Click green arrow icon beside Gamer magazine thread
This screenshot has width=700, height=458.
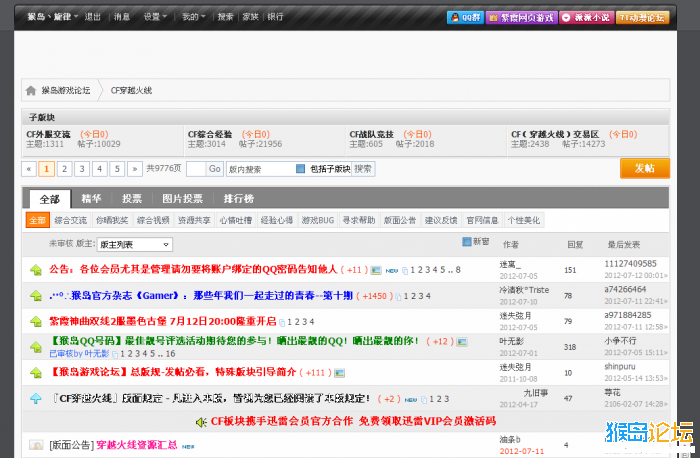click(x=36, y=296)
